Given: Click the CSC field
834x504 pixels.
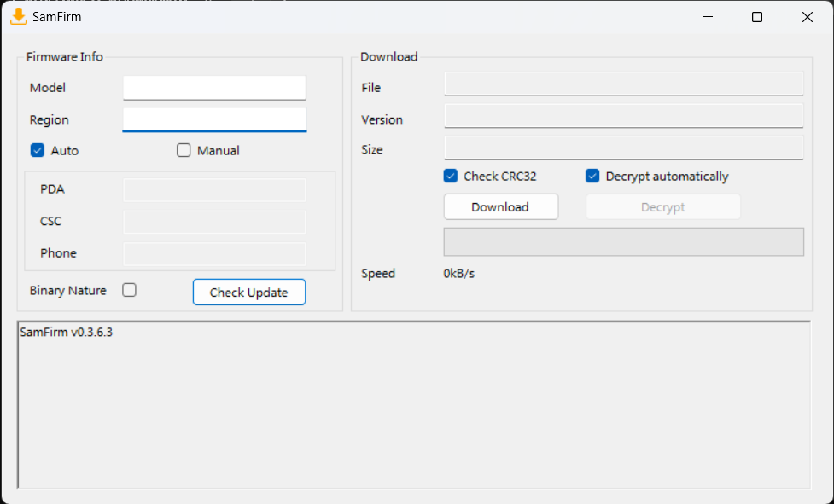Looking at the screenshot, I should click(x=214, y=222).
